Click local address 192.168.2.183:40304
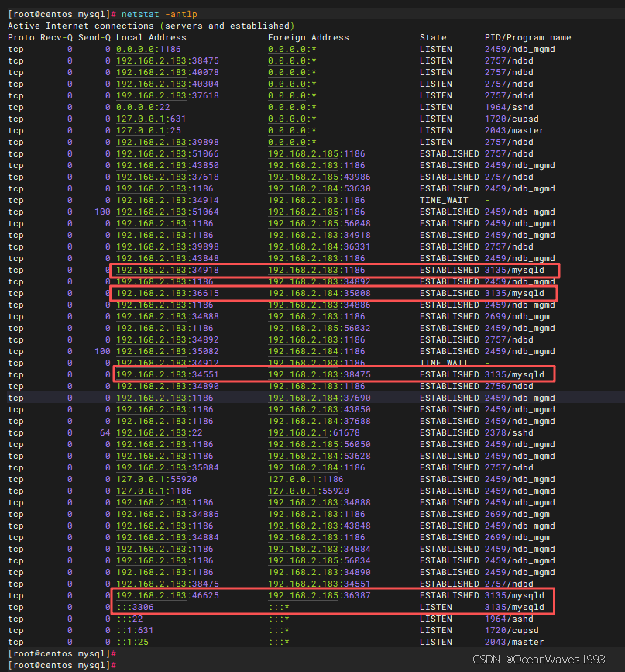625x672 pixels. [167, 84]
